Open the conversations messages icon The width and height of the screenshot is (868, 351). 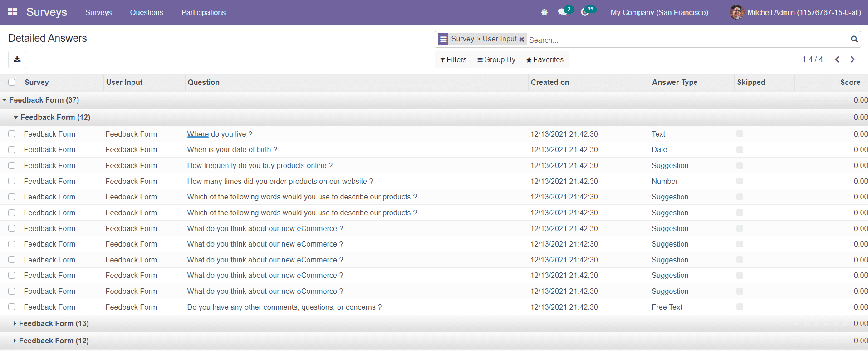tap(563, 12)
